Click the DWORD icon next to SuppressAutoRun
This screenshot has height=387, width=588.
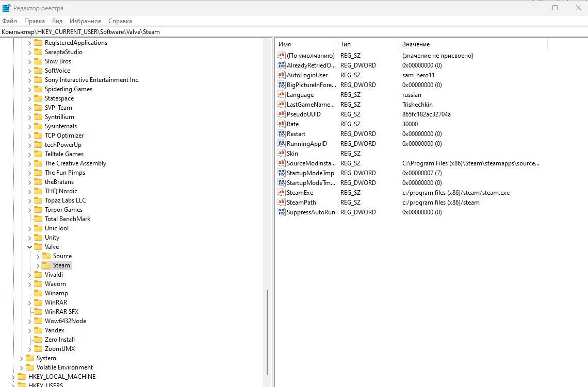[x=281, y=212]
